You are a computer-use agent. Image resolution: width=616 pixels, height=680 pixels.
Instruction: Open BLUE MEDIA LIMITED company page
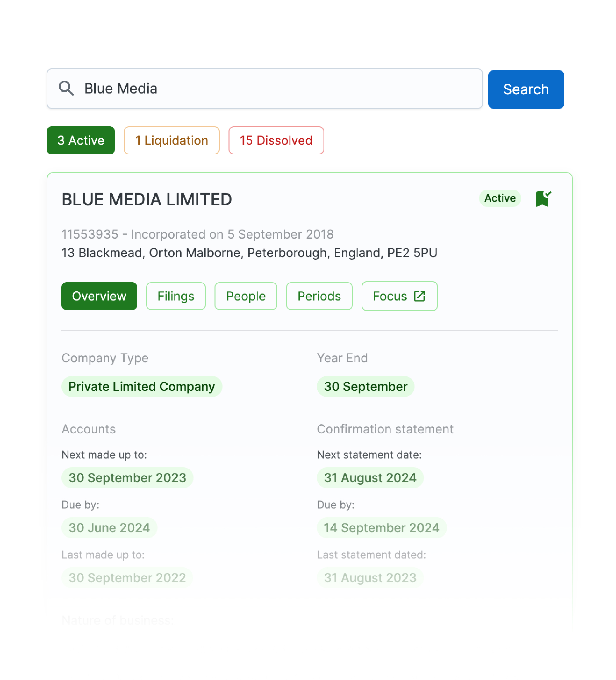(x=147, y=199)
